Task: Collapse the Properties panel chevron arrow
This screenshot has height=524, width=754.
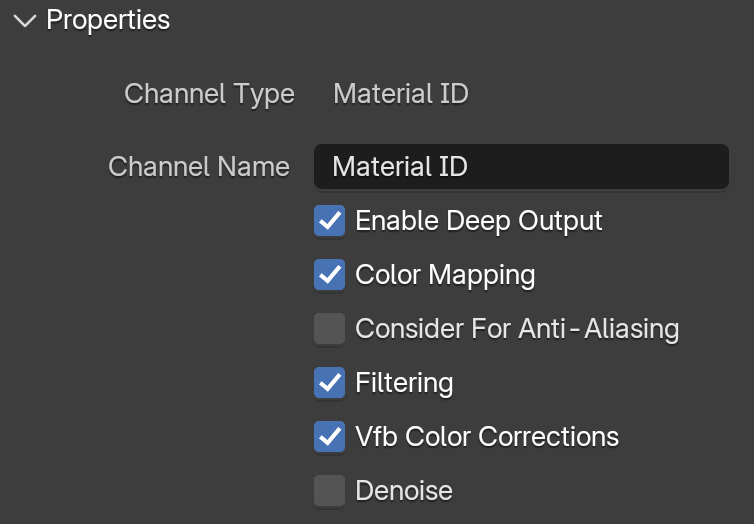Action: coord(25,21)
